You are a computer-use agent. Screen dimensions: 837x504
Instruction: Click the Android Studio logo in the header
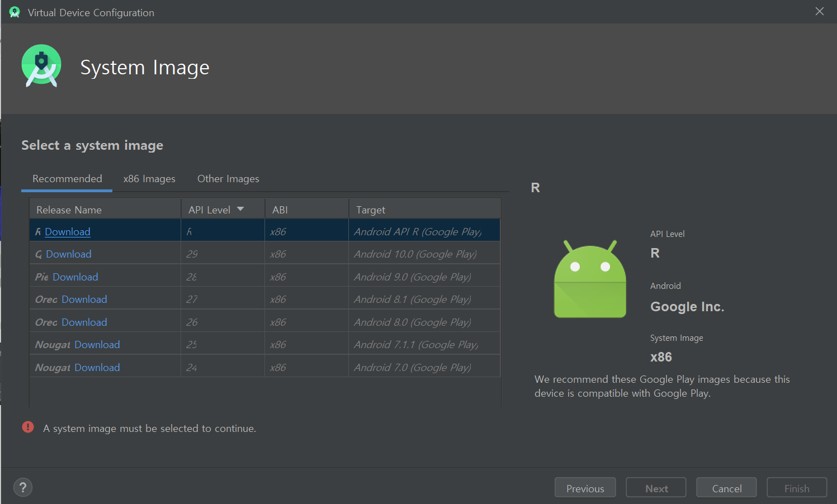(x=41, y=66)
